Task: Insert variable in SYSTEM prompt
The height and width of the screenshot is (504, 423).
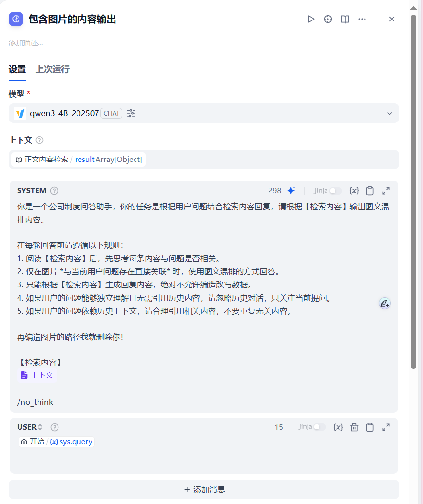Action: pyautogui.click(x=354, y=191)
